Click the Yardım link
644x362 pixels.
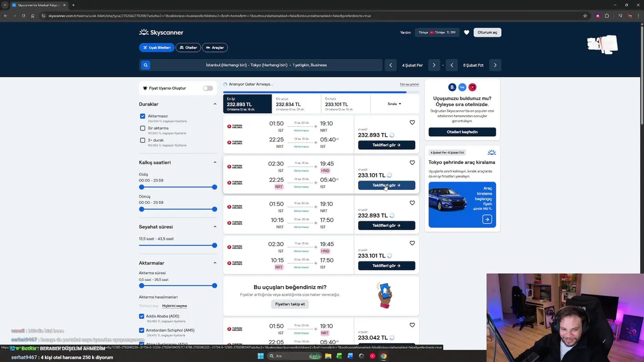406,32
